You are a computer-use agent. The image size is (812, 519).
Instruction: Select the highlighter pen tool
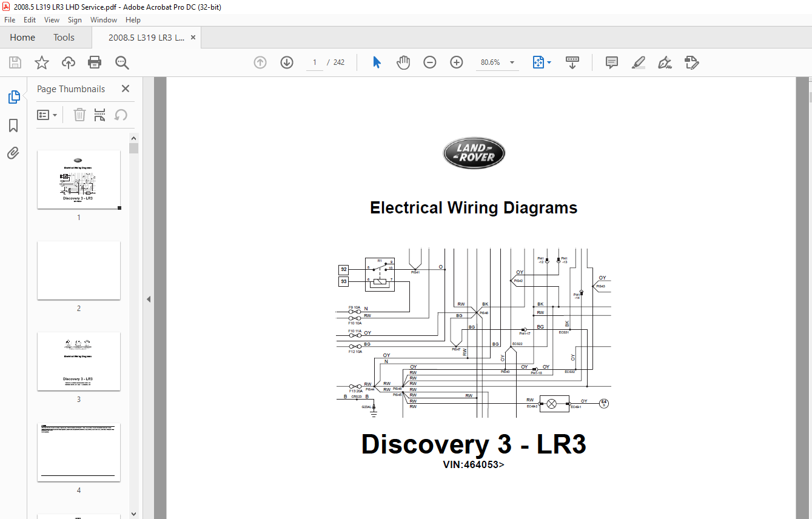(x=639, y=62)
